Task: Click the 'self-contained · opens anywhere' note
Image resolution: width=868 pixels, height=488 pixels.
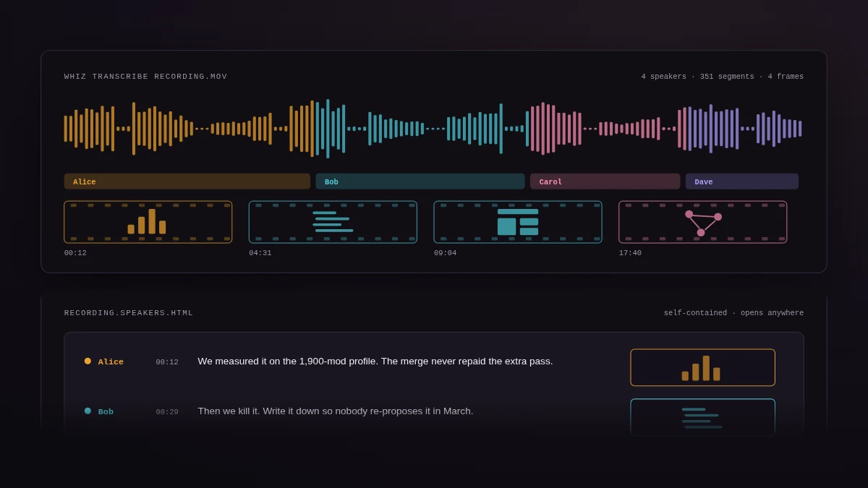Action: point(733,313)
